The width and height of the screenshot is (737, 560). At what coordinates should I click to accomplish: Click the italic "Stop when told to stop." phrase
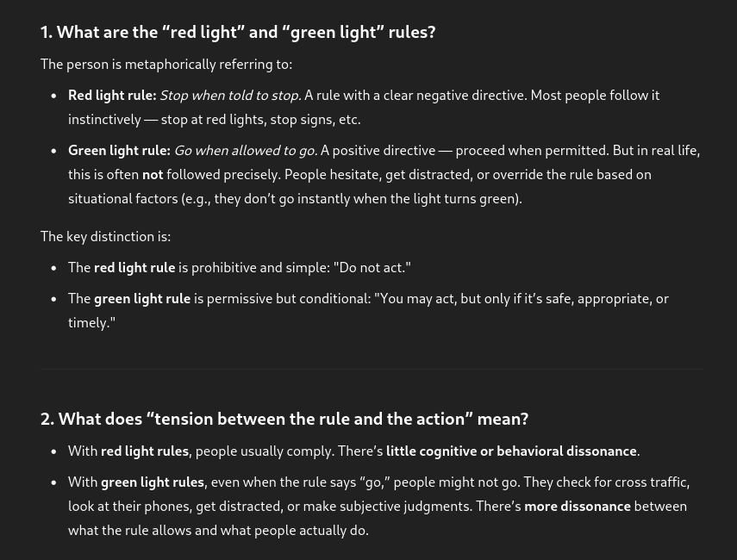tap(230, 96)
